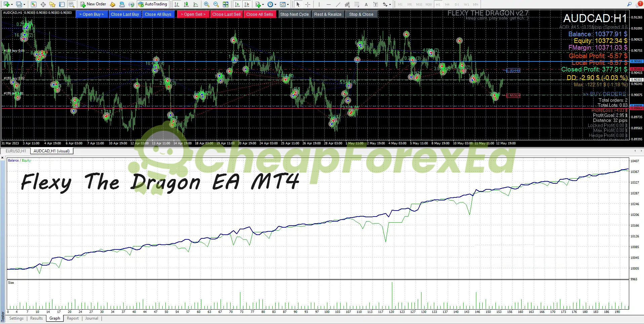Switch to D1 timeframe
644x324 pixels.
pyautogui.click(x=456, y=4)
